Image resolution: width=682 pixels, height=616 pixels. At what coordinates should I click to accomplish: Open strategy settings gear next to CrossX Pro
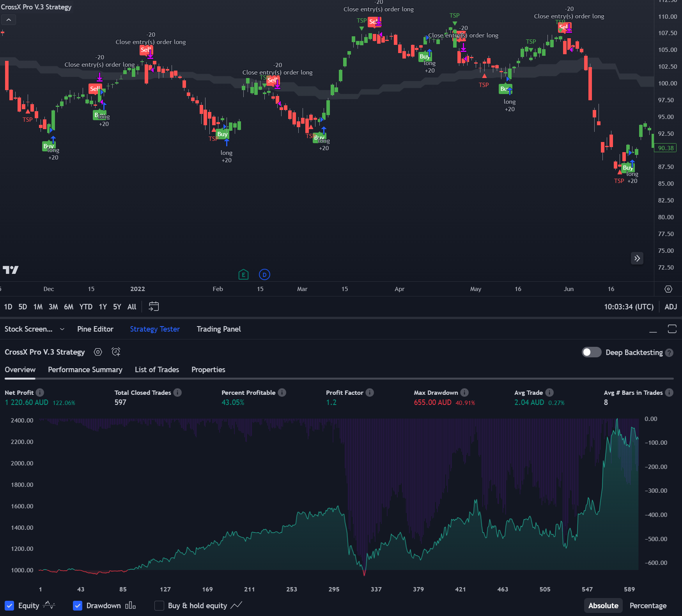point(98,352)
